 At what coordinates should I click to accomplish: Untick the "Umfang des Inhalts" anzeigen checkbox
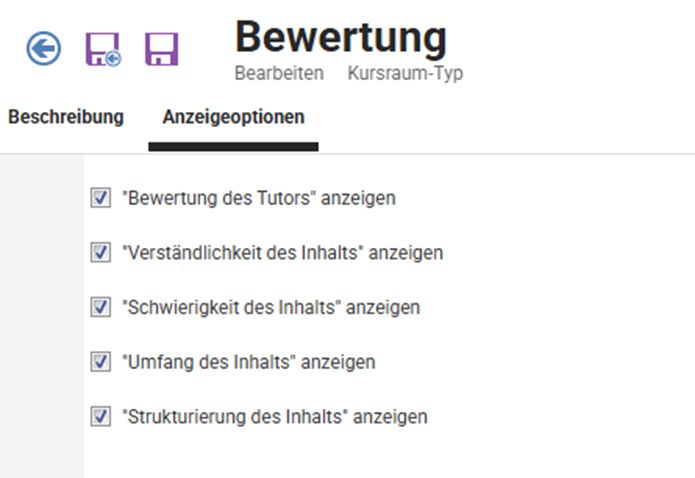coord(100,361)
